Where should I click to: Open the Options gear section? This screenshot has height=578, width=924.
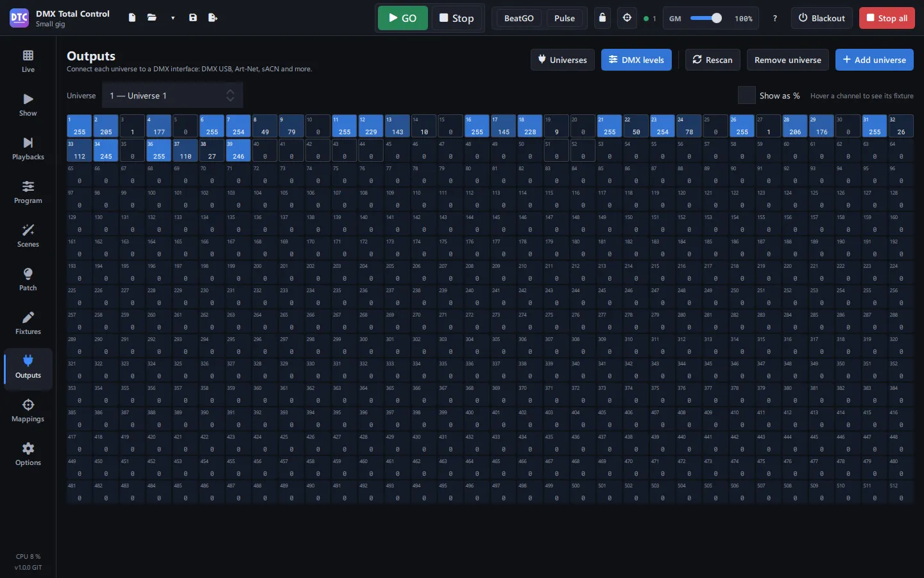coord(28,454)
